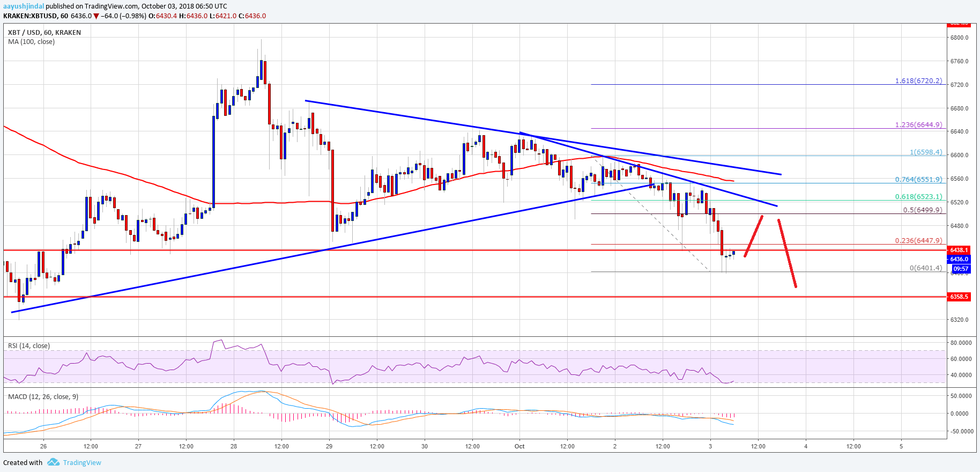Click the 30 date label on time axis
This screenshot has width=980, height=472.
425,446
